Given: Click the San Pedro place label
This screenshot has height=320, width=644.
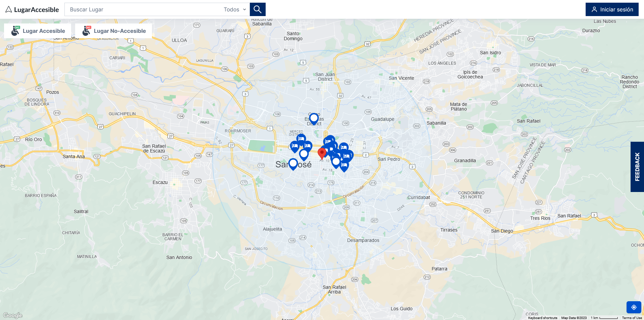Looking at the screenshot, I should pyautogui.click(x=389, y=159).
